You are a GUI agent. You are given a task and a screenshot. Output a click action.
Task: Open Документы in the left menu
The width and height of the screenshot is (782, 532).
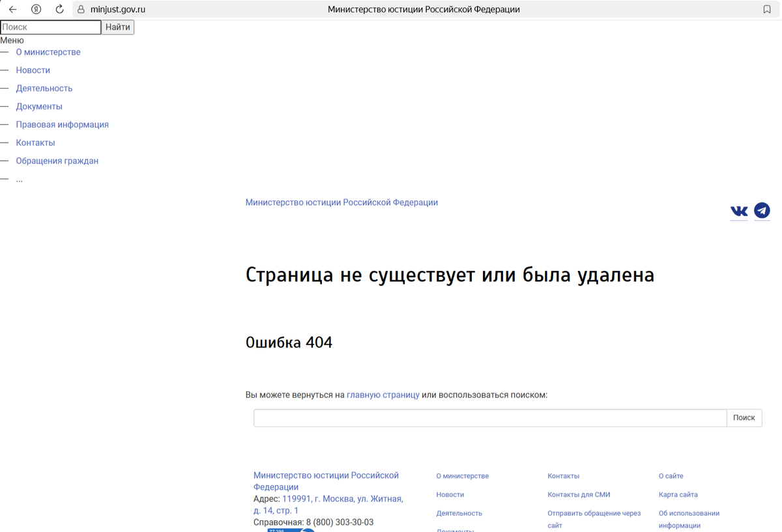(x=39, y=107)
